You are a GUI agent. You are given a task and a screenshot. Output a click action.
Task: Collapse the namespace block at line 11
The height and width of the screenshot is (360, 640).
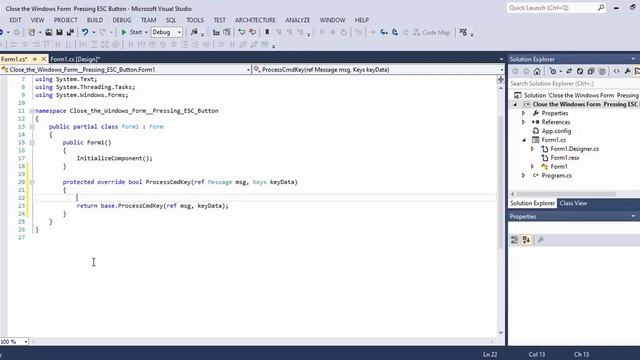(32, 111)
